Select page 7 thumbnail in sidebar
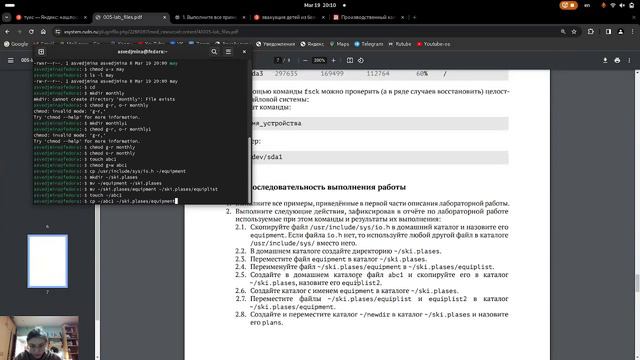This screenshot has height=360, width=640. pos(48,261)
